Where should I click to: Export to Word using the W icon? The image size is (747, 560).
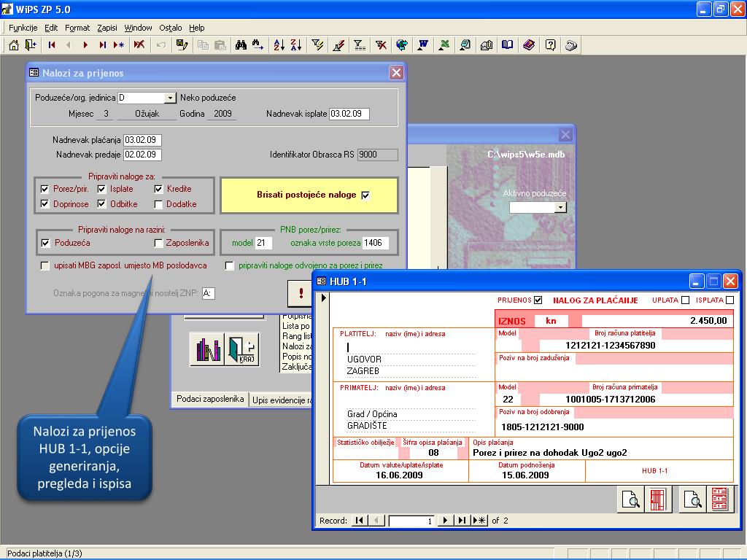pos(423,45)
